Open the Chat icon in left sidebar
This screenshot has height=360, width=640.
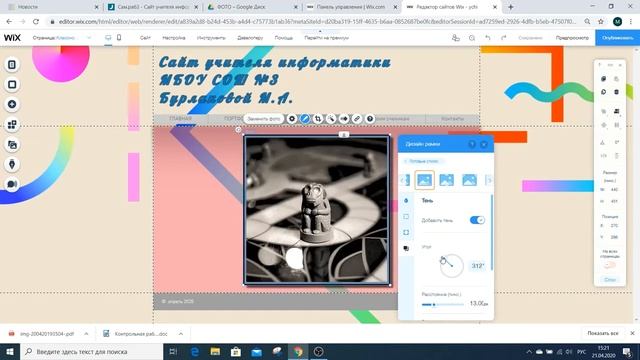point(12,184)
